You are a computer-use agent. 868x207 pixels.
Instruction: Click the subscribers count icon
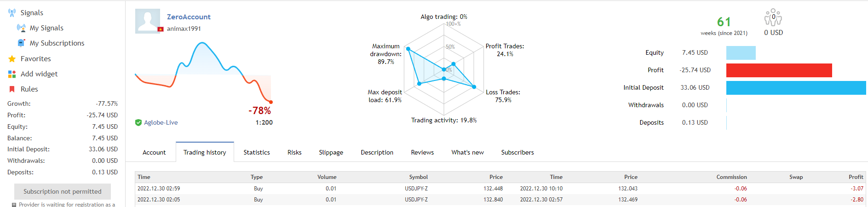[x=773, y=18]
